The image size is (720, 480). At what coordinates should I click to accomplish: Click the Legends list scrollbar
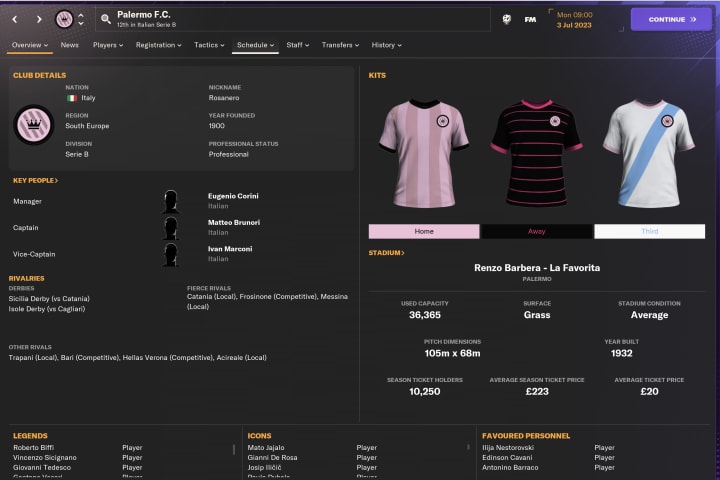(x=234, y=449)
